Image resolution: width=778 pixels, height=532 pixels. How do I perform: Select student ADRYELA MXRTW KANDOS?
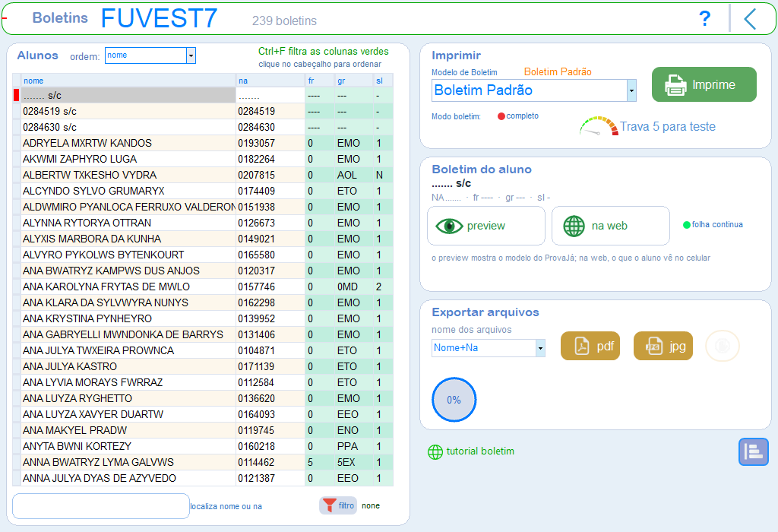click(x=128, y=143)
